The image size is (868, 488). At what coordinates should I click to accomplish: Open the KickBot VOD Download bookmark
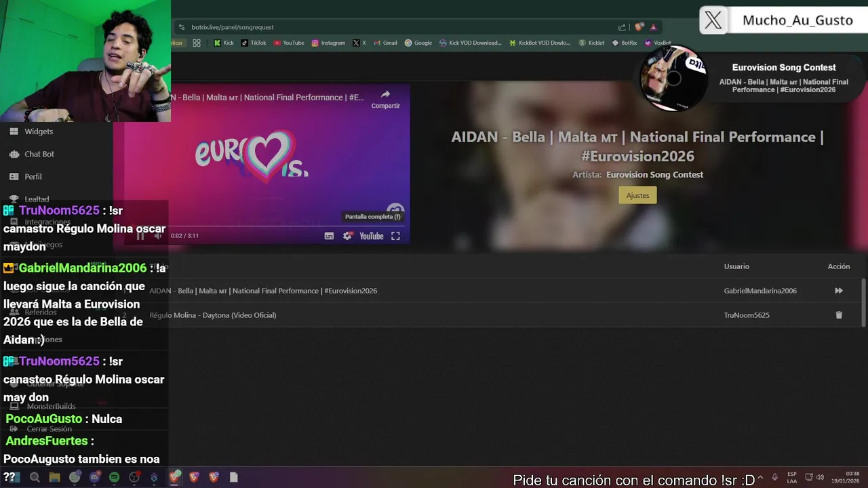540,43
